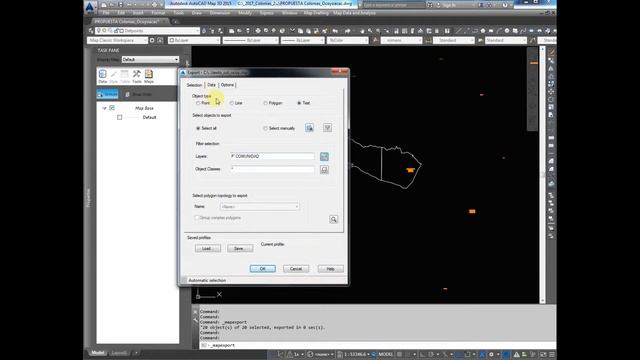Open the Data icon in Task Pane
This screenshot has height=360, width=640.
tap(102, 76)
